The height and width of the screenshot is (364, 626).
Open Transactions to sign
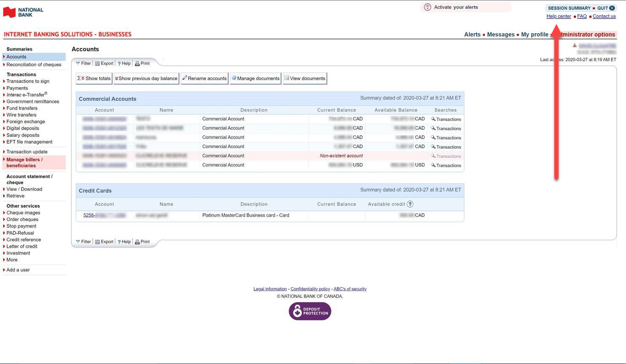[28, 81]
